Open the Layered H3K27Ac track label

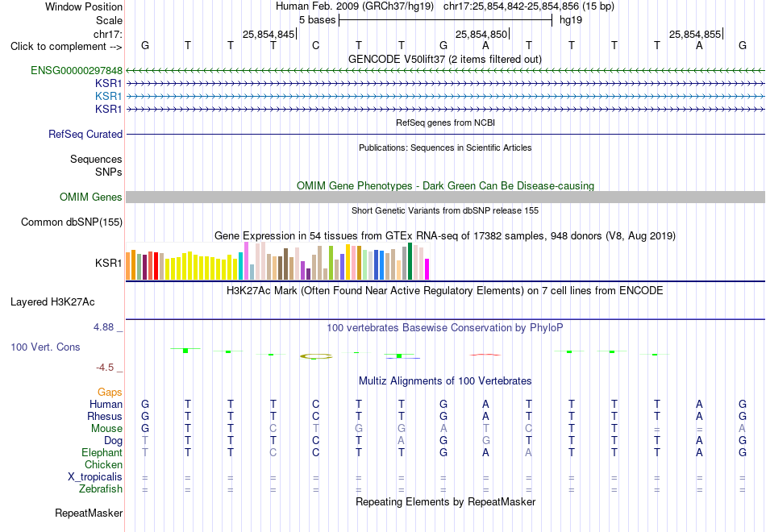click(52, 302)
